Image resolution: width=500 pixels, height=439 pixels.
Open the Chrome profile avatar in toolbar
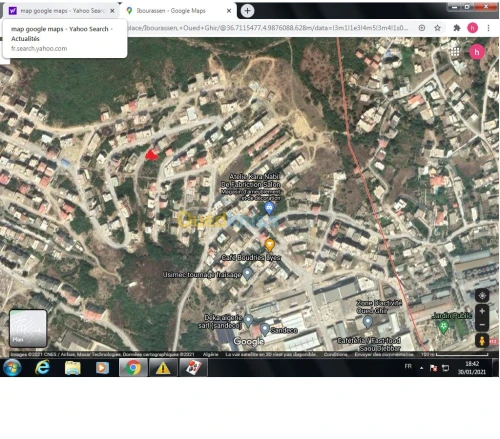click(x=472, y=28)
